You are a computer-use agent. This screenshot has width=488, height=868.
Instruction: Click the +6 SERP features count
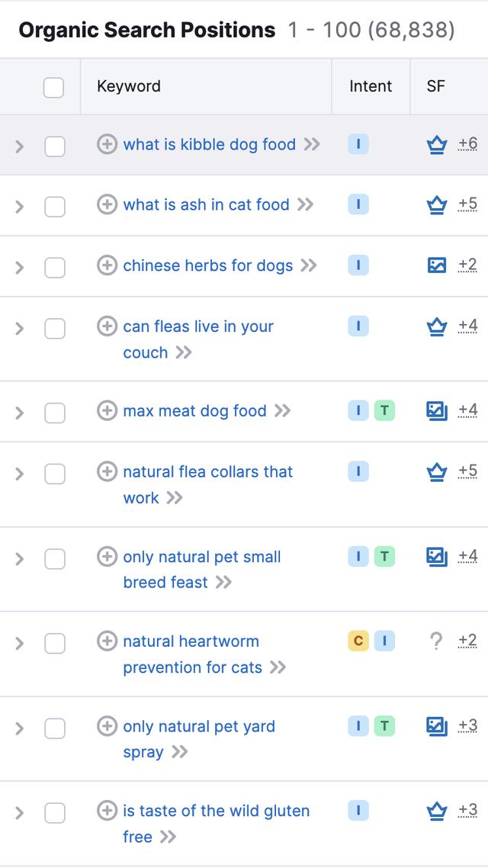click(467, 144)
